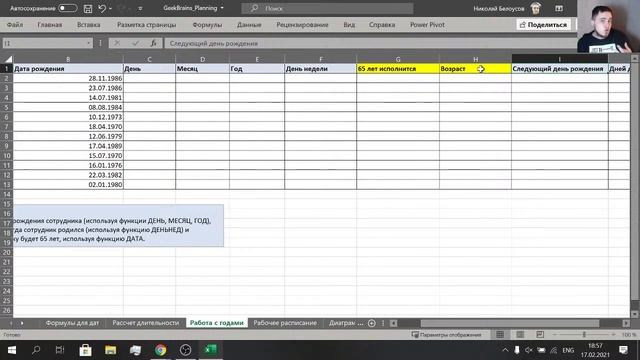Open the ribbon display options icon
This screenshot has height=360, width=640.
[x=559, y=8]
